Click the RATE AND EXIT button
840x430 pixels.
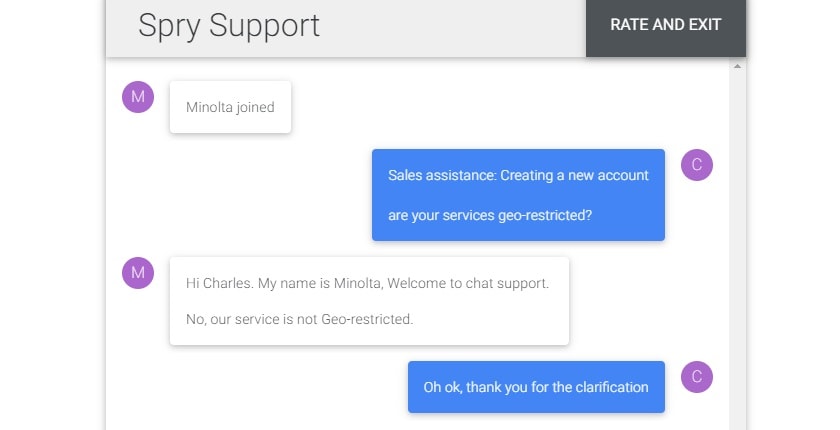pyautogui.click(x=665, y=27)
